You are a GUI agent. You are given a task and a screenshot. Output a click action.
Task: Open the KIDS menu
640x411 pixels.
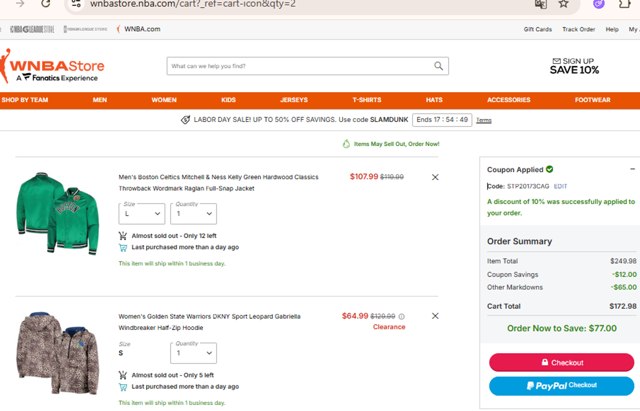[x=229, y=100]
